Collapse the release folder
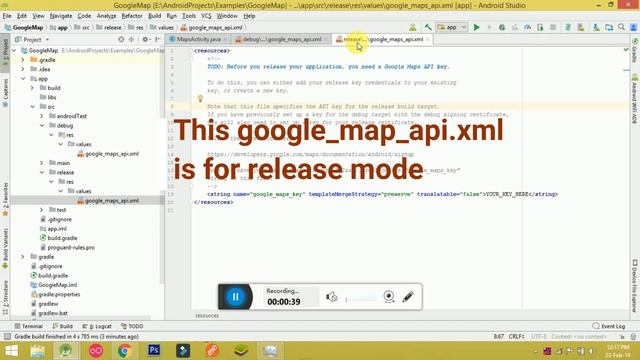The height and width of the screenshot is (360, 640). click(x=42, y=172)
